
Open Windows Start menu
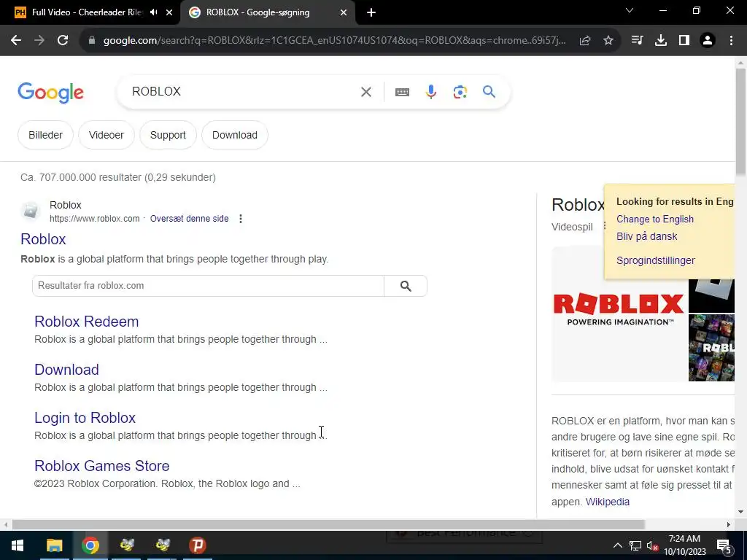pos(18,545)
